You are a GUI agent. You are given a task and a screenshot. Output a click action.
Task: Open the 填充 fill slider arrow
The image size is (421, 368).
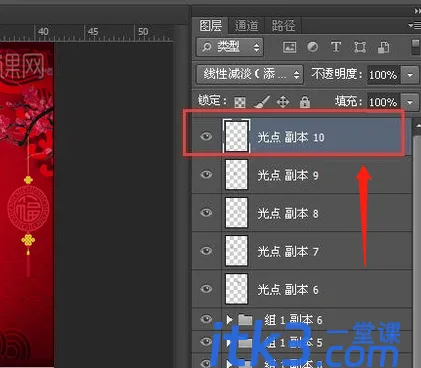pos(410,102)
